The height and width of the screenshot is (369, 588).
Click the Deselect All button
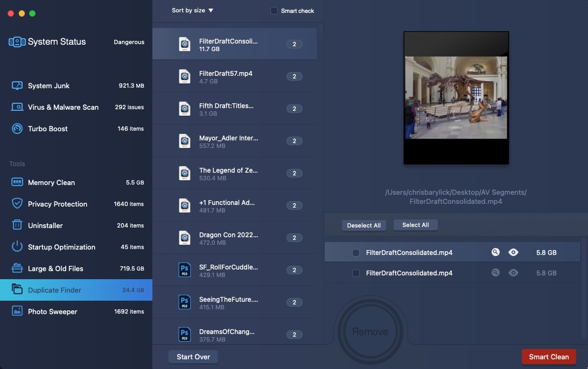pos(364,225)
